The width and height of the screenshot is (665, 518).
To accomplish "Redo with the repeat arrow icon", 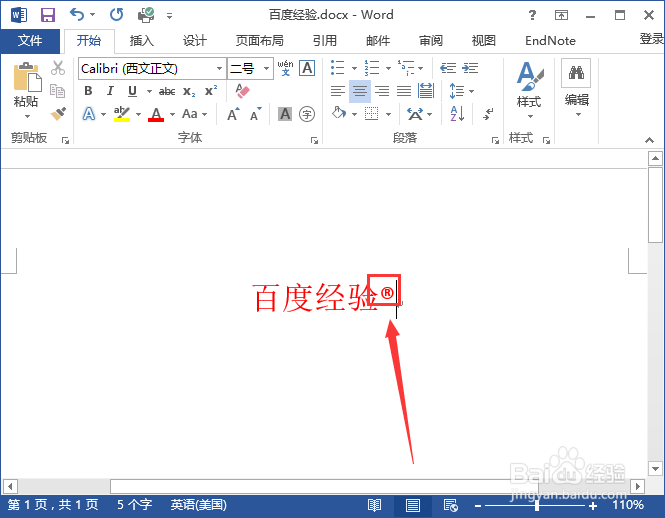I will click(x=117, y=15).
